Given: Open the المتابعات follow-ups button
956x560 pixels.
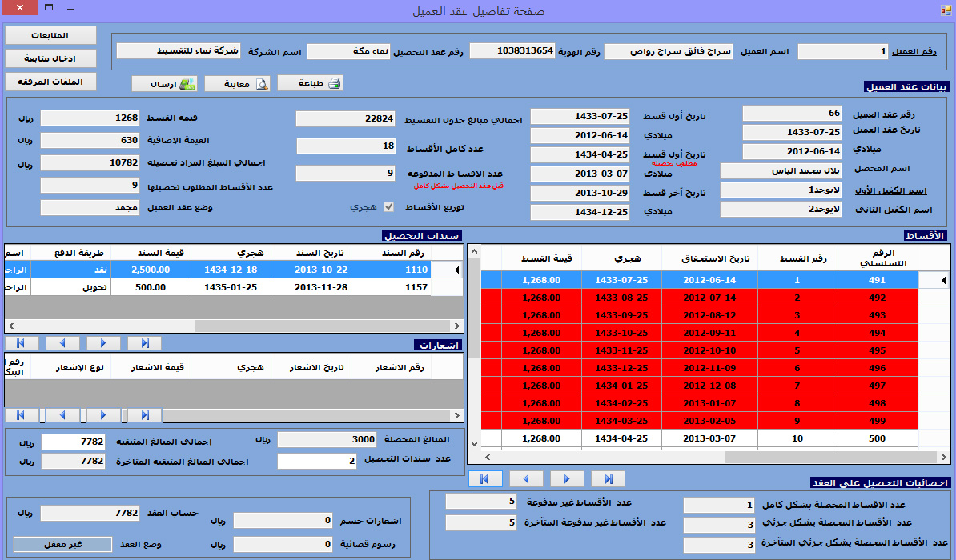Looking at the screenshot, I should coord(50,36).
